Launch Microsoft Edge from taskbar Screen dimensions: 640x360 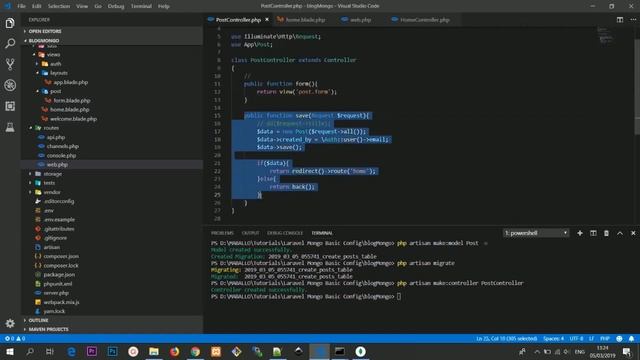pyautogui.click(x=71, y=351)
